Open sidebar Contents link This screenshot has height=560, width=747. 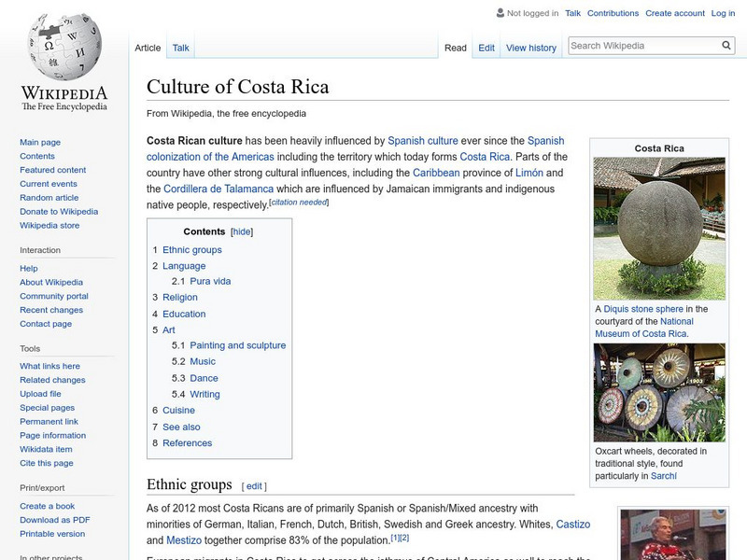coord(37,156)
